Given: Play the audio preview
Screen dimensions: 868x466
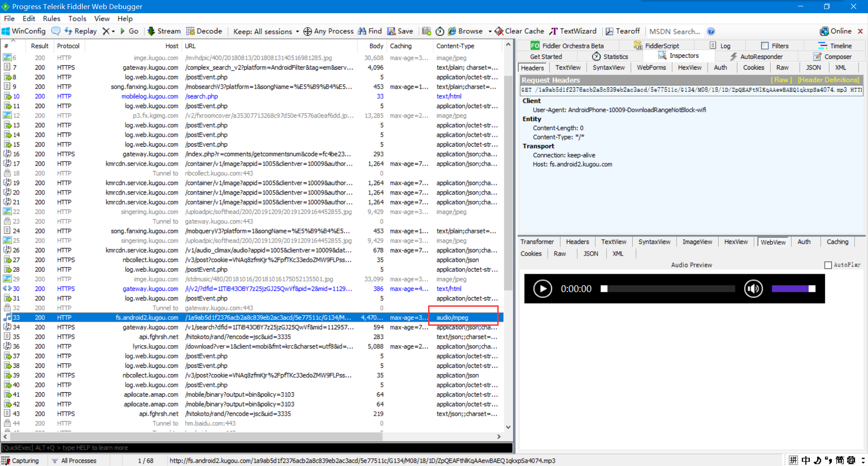Looking at the screenshot, I should coord(542,289).
